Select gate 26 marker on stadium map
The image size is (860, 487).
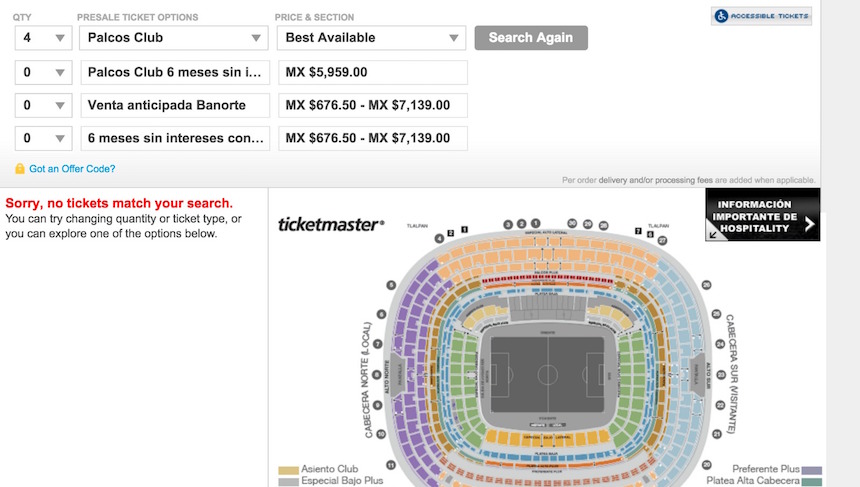(x=706, y=285)
